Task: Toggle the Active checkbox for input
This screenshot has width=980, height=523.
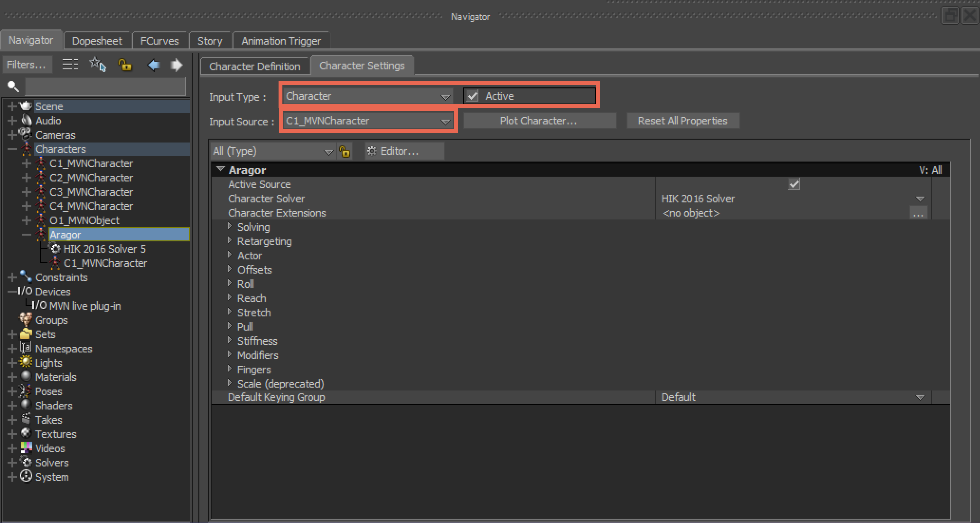Action: coord(472,96)
